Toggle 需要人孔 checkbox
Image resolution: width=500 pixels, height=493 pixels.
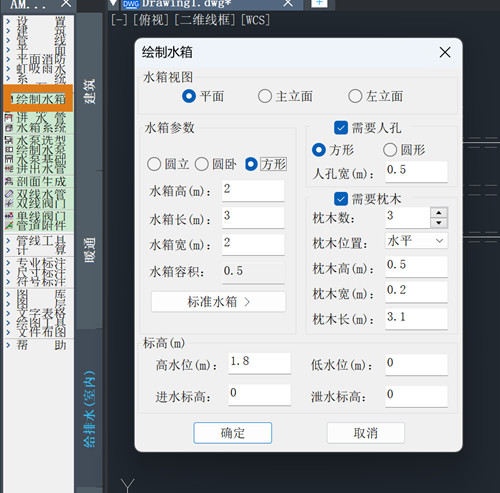tap(341, 128)
